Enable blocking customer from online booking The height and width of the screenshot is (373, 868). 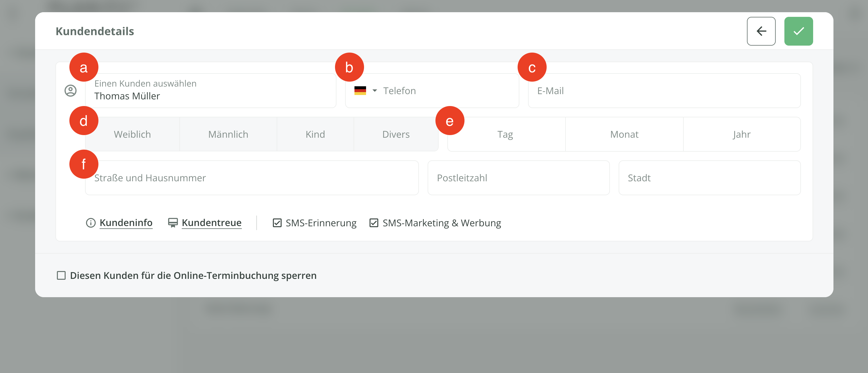coord(61,275)
